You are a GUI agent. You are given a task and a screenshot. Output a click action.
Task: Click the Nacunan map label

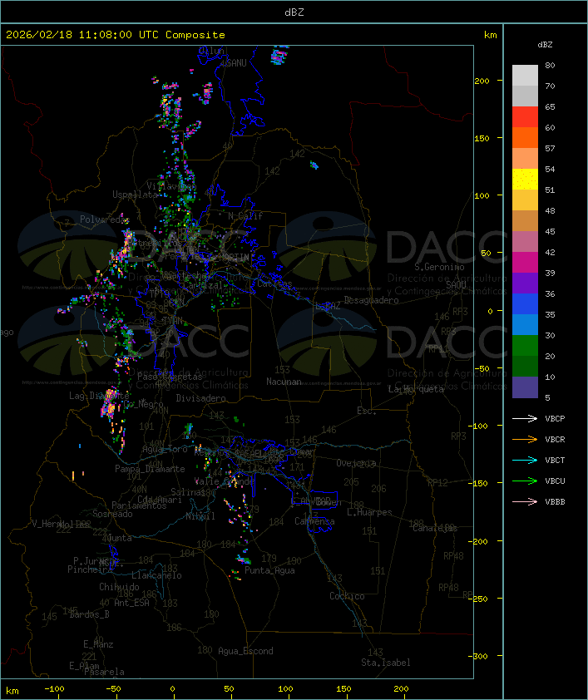pyautogui.click(x=284, y=382)
